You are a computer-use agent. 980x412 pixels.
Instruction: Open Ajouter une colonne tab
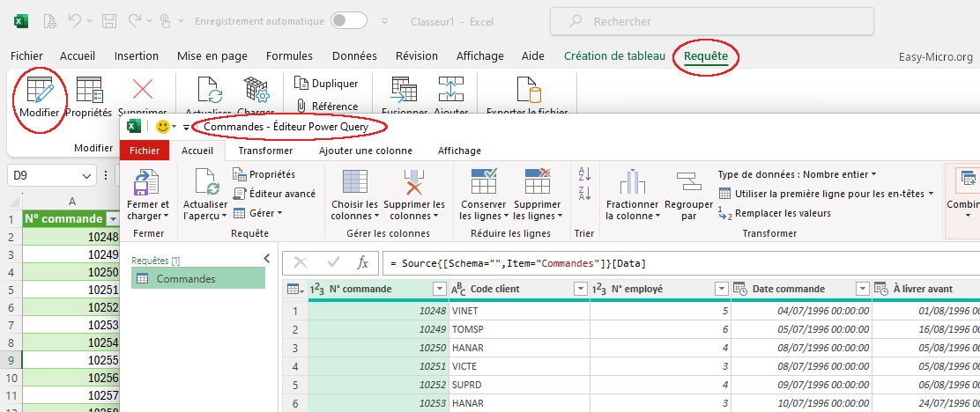coord(366,151)
